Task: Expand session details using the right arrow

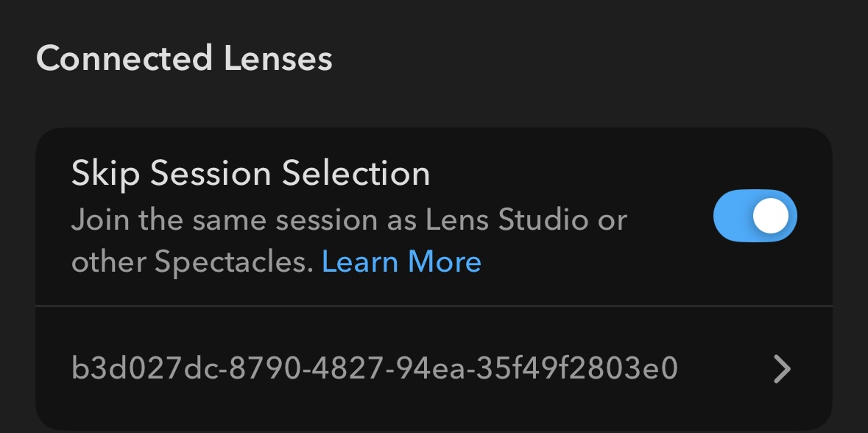Action: pyautogui.click(x=782, y=368)
